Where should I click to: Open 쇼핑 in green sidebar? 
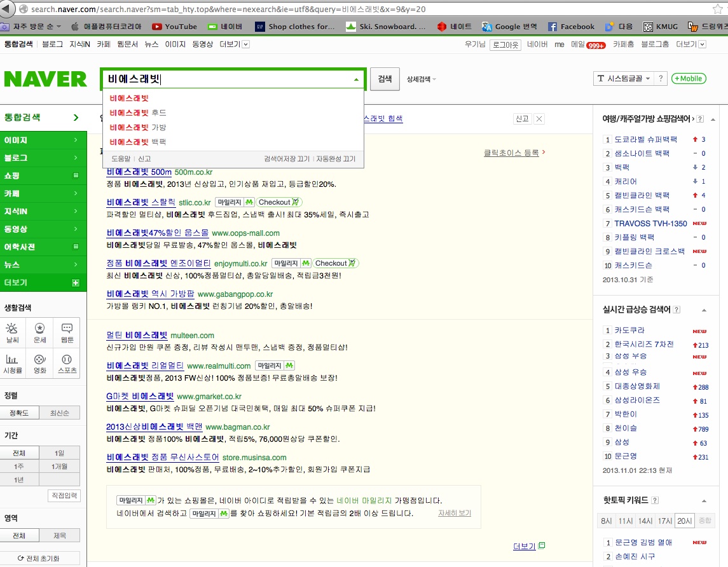coord(43,175)
